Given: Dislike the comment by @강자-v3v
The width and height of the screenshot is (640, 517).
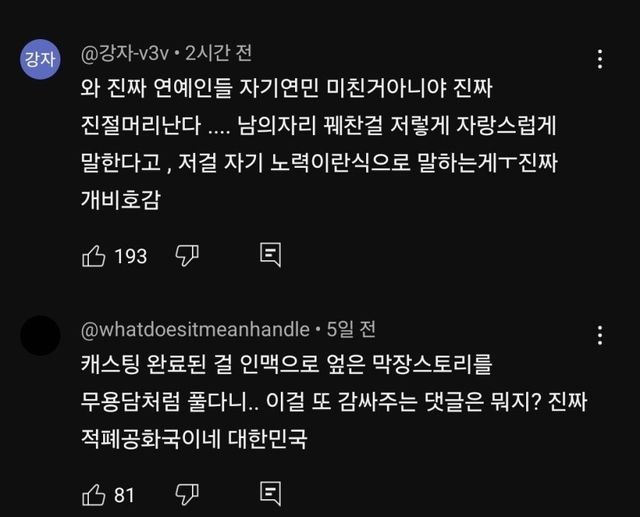Looking at the screenshot, I should [187, 256].
